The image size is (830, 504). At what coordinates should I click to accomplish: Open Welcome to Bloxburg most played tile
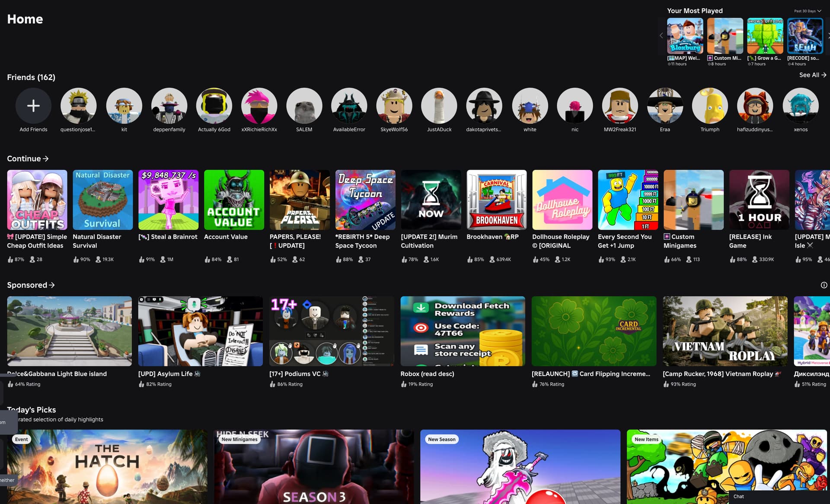[x=685, y=36]
